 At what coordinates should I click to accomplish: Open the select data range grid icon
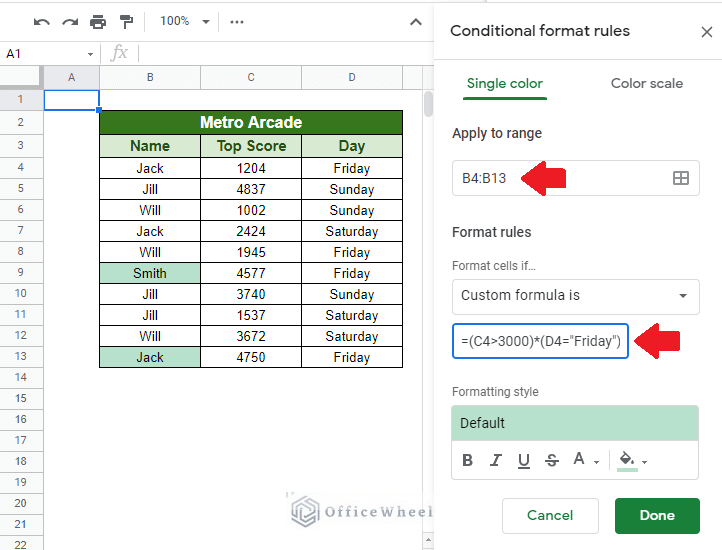(x=681, y=178)
